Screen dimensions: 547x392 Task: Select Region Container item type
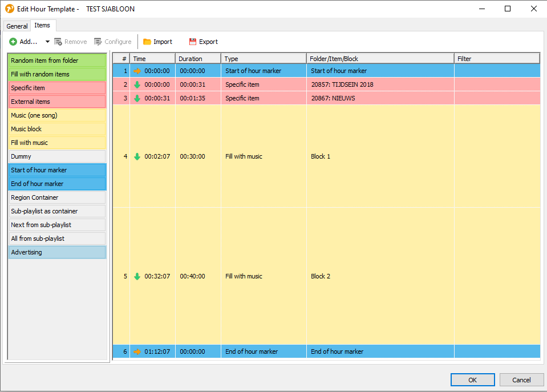57,197
